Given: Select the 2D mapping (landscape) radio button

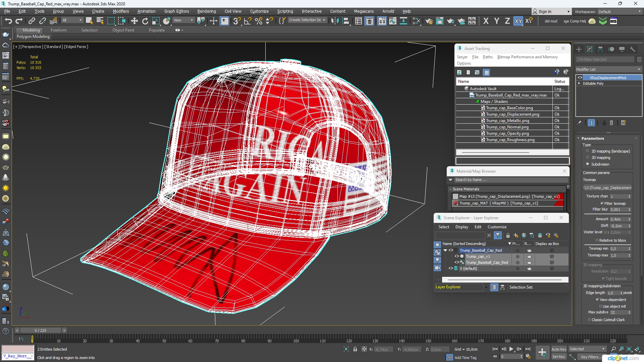Looking at the screenshot, I should point(587,151).
